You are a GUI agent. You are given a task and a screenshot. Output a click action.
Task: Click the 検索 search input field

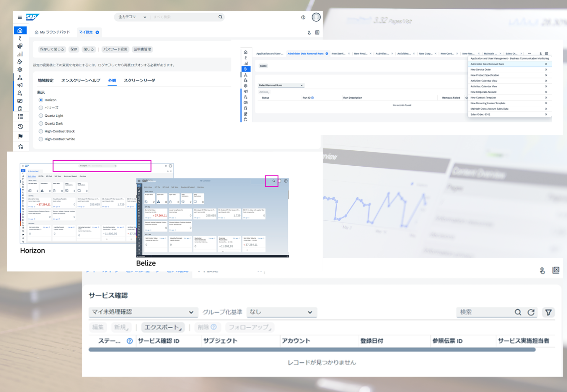484,312
